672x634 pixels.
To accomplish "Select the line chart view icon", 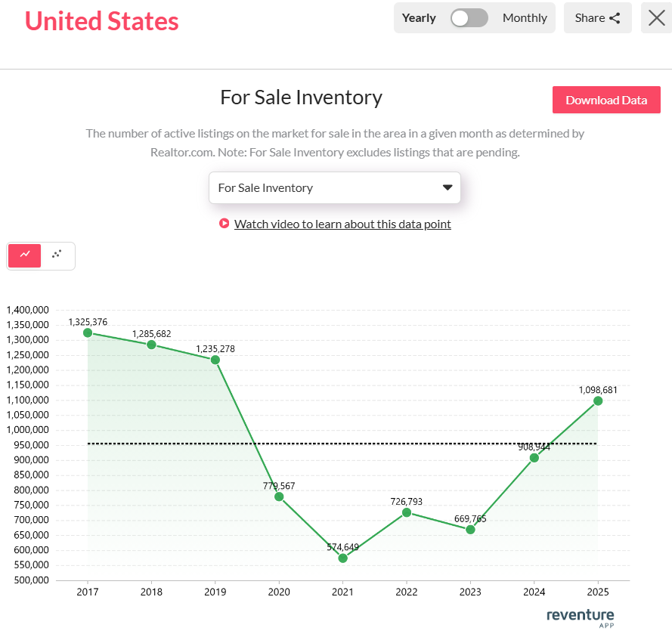I will coord(24,255).
